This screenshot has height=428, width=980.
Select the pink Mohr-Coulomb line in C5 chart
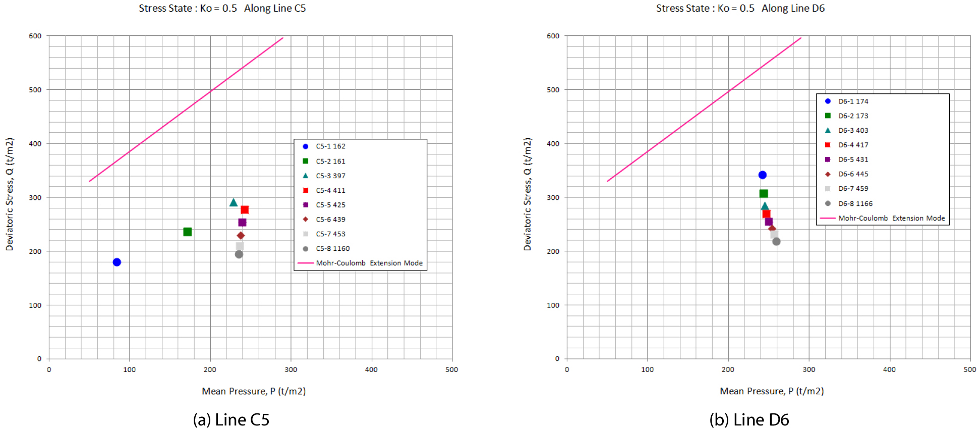tap(187, 109)
